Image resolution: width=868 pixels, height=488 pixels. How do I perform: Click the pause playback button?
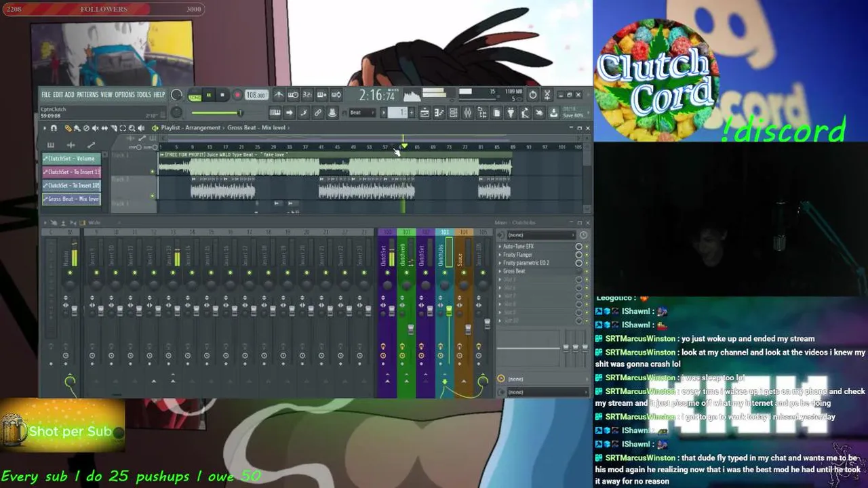click(209, 96)
